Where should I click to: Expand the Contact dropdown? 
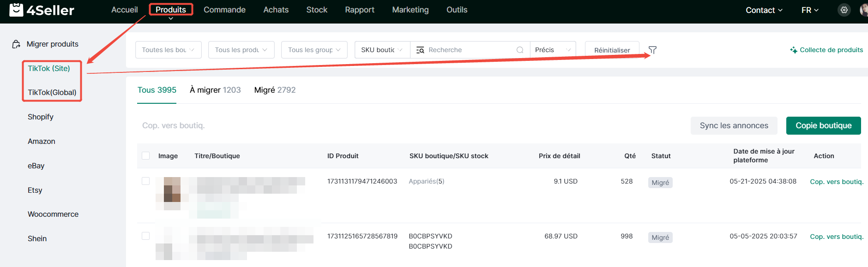(x=764, y=10)
